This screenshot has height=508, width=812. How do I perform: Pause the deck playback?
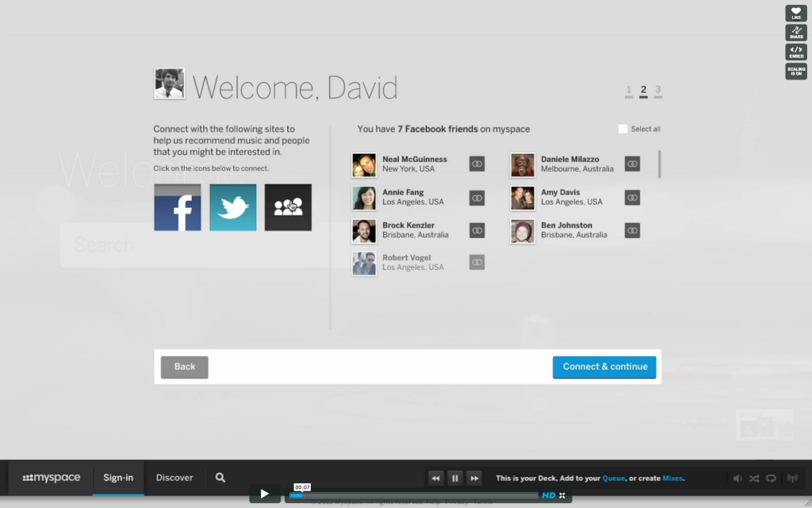454,478
